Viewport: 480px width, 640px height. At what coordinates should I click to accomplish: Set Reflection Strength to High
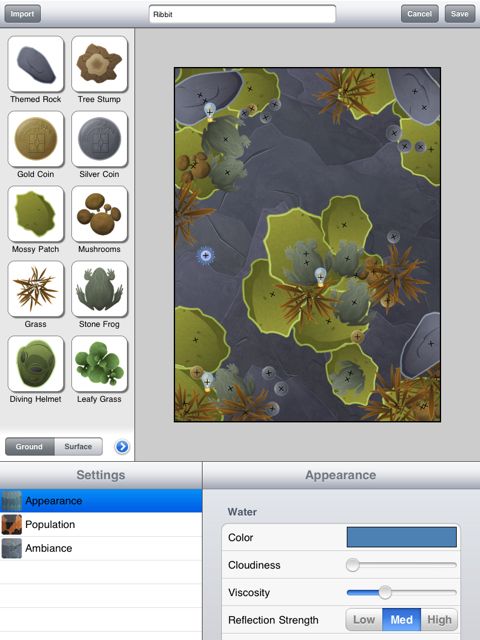[x=439, y=620]
